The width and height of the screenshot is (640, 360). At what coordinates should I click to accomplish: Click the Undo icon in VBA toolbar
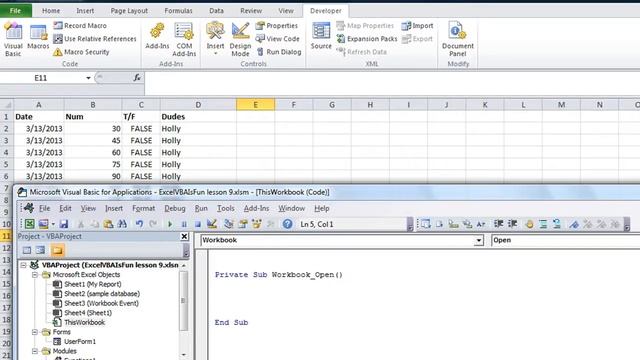pos(139,224)
